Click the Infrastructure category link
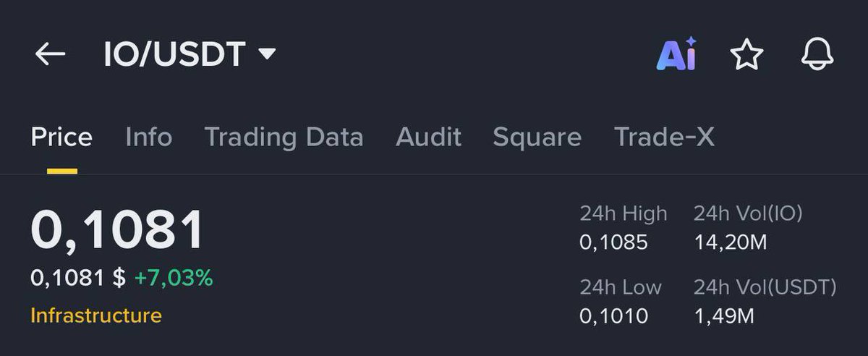868x356 pixels. pyautogui.click(x=96, y=315)
